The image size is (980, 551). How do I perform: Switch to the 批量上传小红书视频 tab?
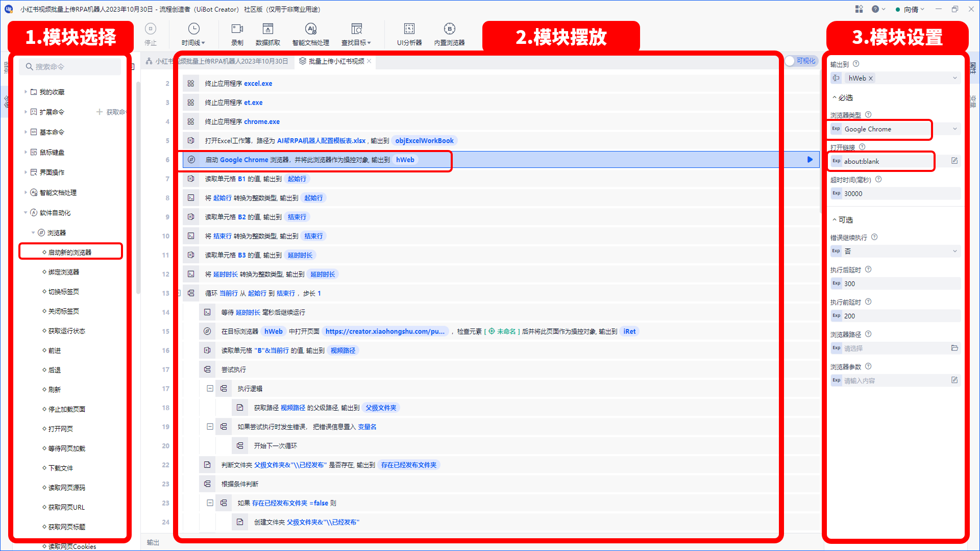click(336, 61)
